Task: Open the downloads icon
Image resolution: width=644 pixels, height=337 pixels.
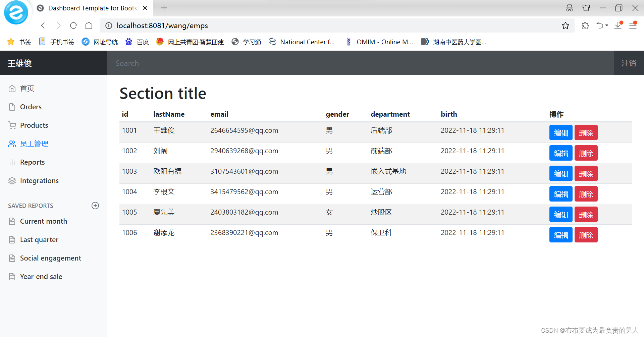Action: pos(619,25)
